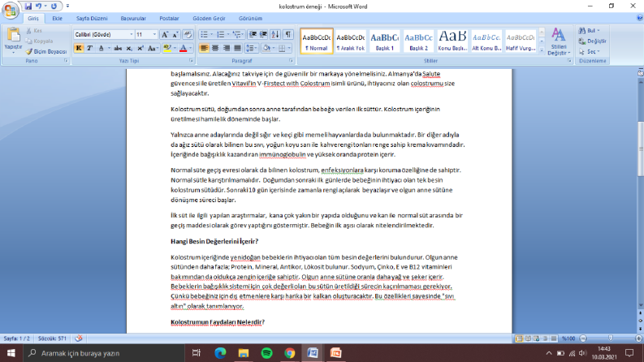Switch to full screen reading view
Image resolution: width=644 pixels, height=362 pixels.
coord(528,338)
